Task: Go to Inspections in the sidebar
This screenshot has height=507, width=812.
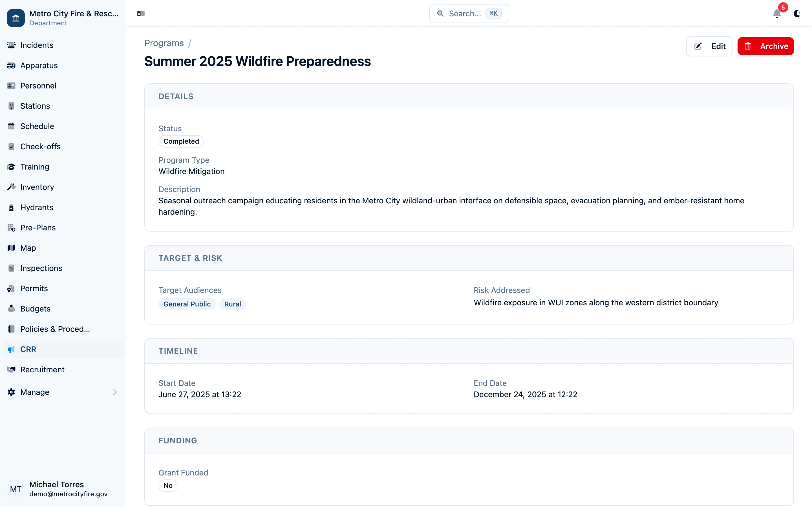Action: pos(41,268)
